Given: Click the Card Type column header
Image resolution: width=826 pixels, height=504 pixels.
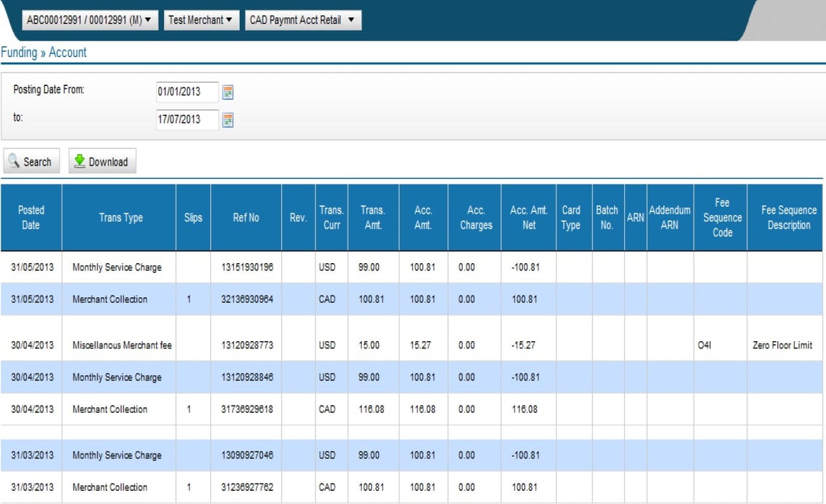Looking at the screenshot, I should tap(571, 218).
